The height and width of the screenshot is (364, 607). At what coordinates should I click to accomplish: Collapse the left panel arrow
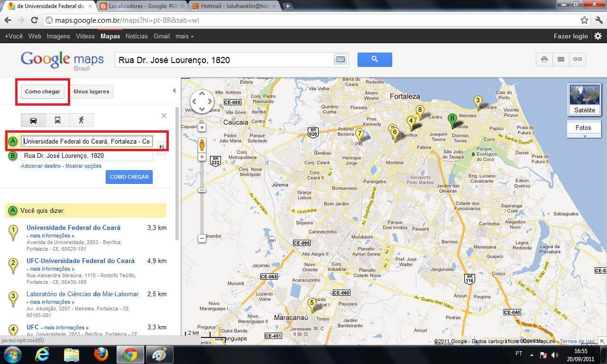pyautogui.click(x=174, y=91)
